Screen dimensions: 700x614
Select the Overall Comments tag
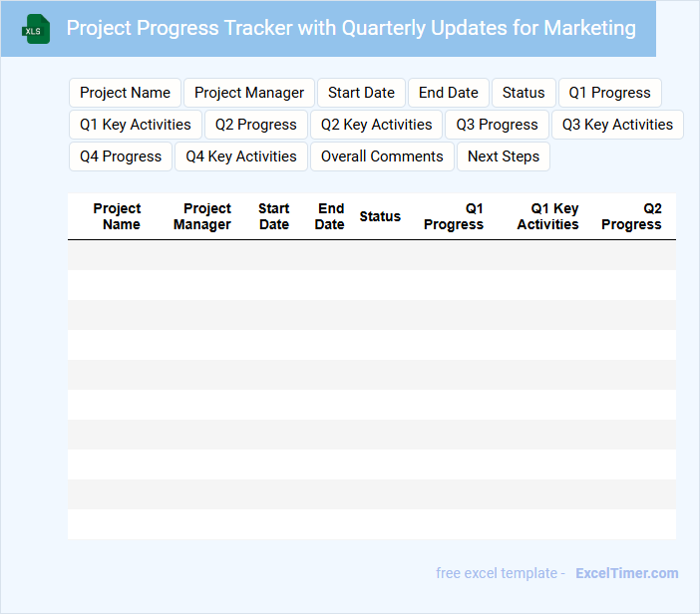[x=382, y=156]
